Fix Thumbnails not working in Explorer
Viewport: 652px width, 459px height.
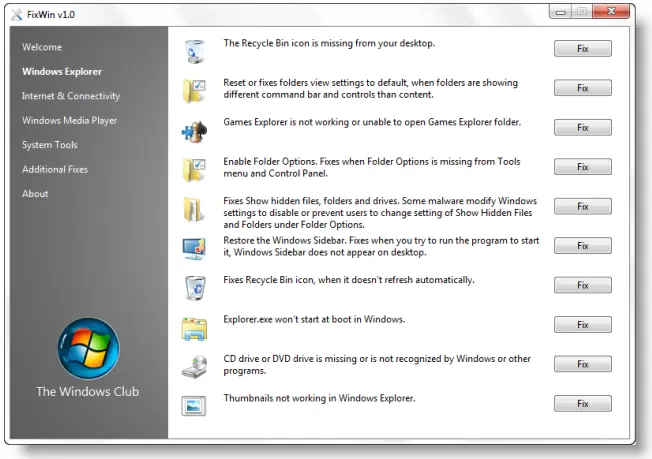coord(583,404)
